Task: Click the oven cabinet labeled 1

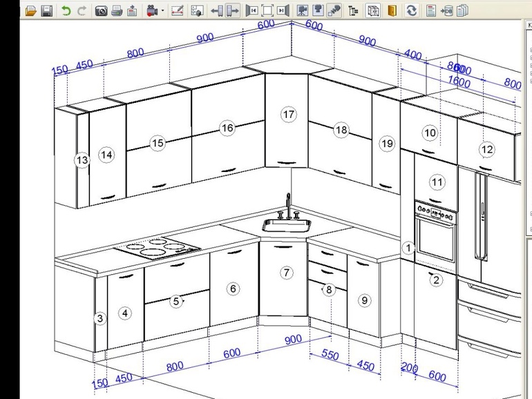Action: tap(408, 247)
